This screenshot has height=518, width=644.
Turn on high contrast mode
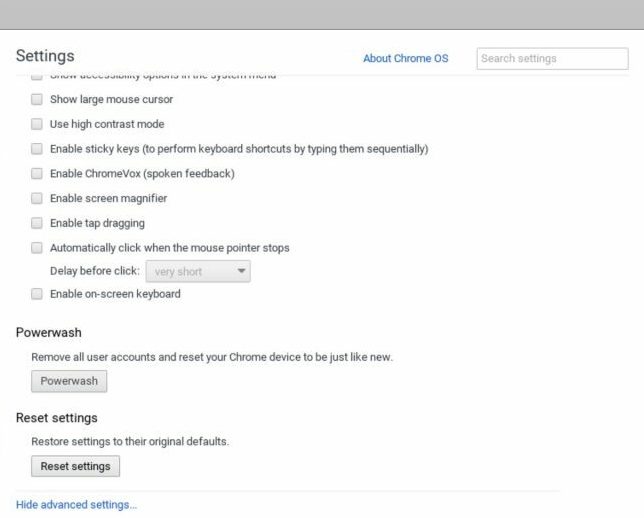(37, 125)
